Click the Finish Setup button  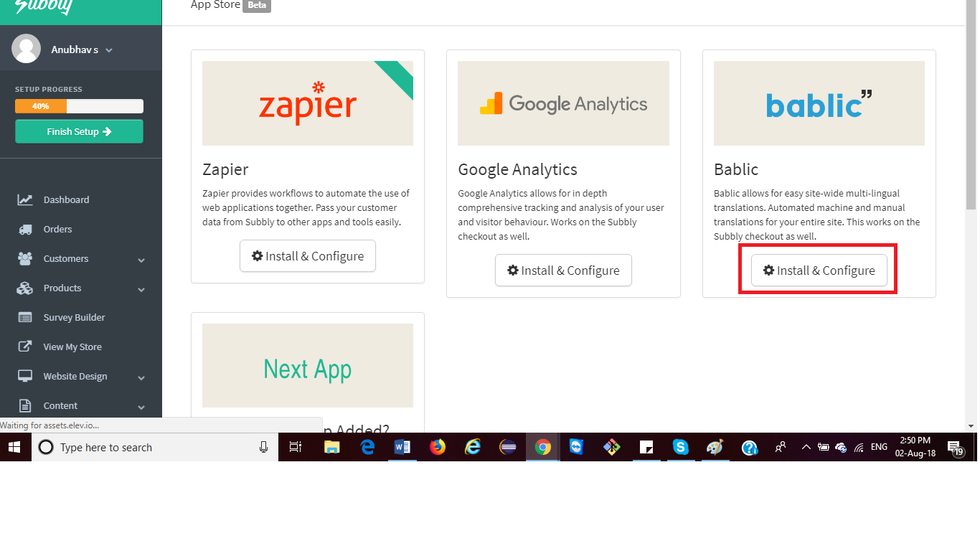79,131
